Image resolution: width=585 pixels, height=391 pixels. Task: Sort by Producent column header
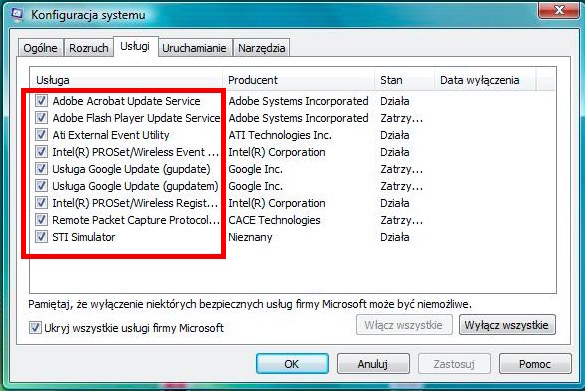tap(299, 79)
